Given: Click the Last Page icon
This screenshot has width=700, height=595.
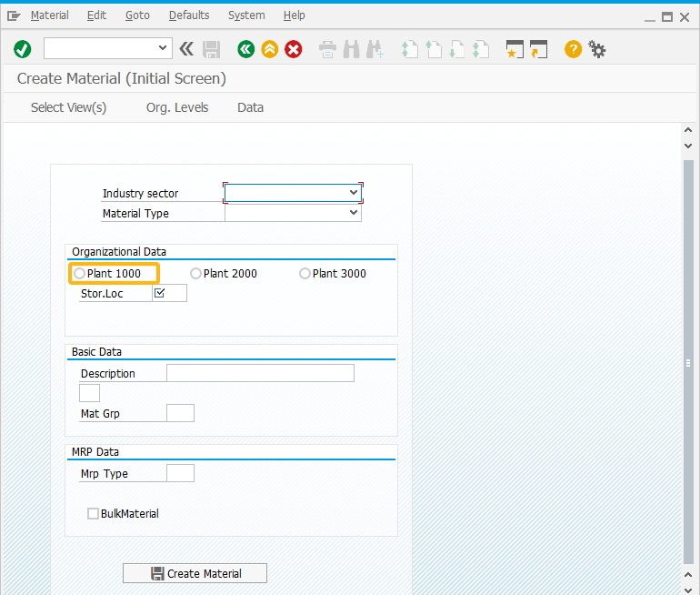Looking at the screenshot, I should (481, 49).
